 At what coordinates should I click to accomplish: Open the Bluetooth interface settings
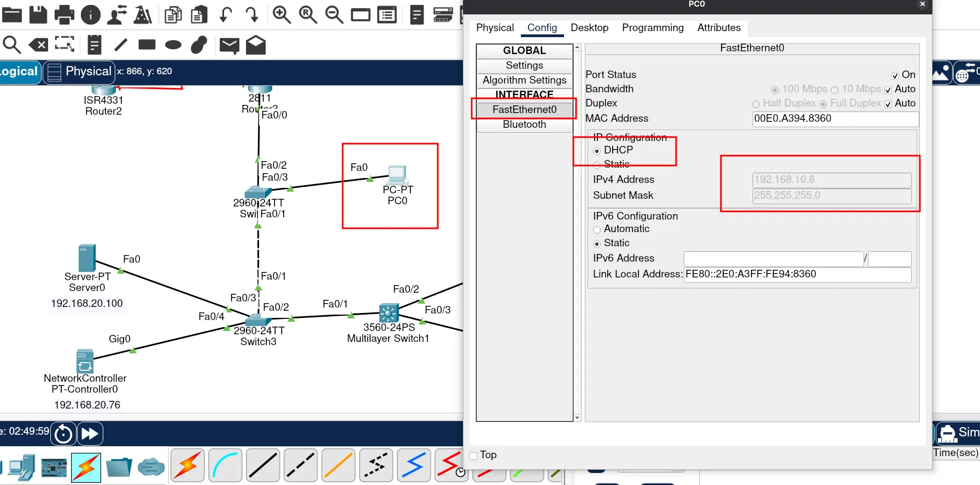click(x=524, y=125)
